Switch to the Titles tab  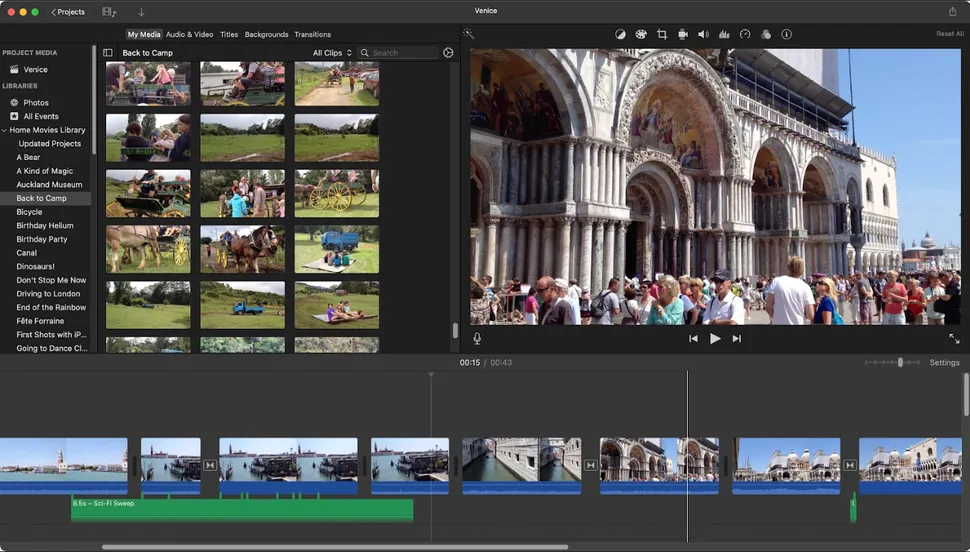[229, 34]
